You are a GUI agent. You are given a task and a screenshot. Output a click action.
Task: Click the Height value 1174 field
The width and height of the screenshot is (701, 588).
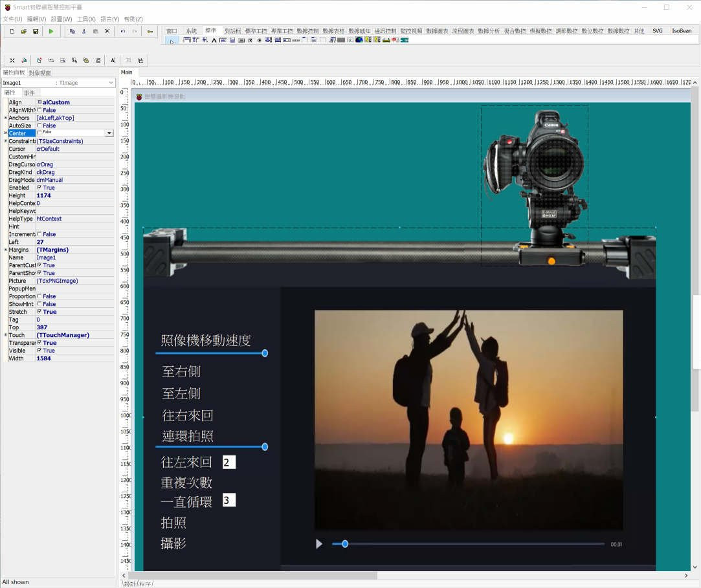click(x=74, y=195)
